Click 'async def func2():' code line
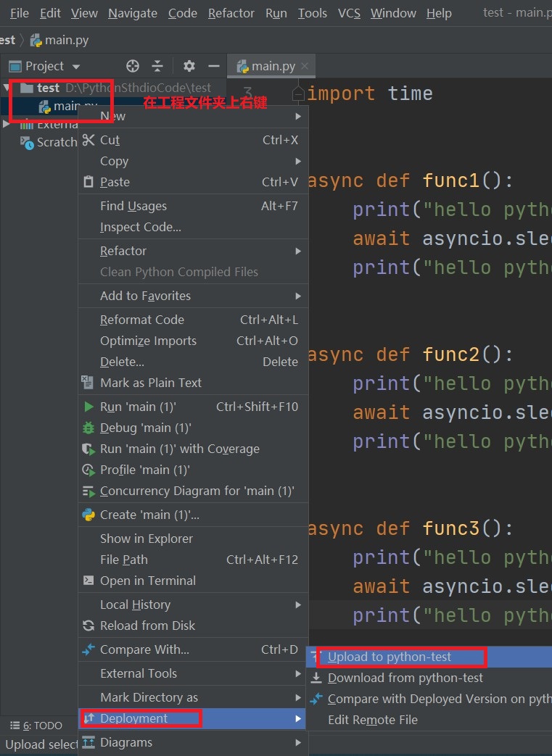Viewport: 552px width, 756px height. (410, 355)
